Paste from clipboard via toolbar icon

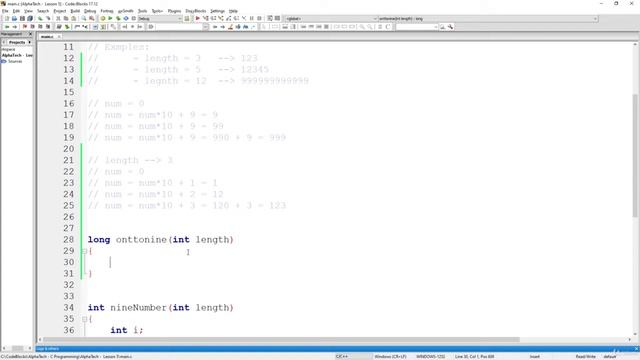73,18
